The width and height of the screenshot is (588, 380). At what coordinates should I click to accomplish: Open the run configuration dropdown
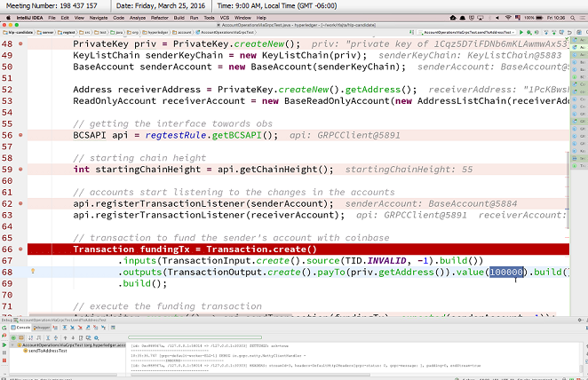pos(466,33)
